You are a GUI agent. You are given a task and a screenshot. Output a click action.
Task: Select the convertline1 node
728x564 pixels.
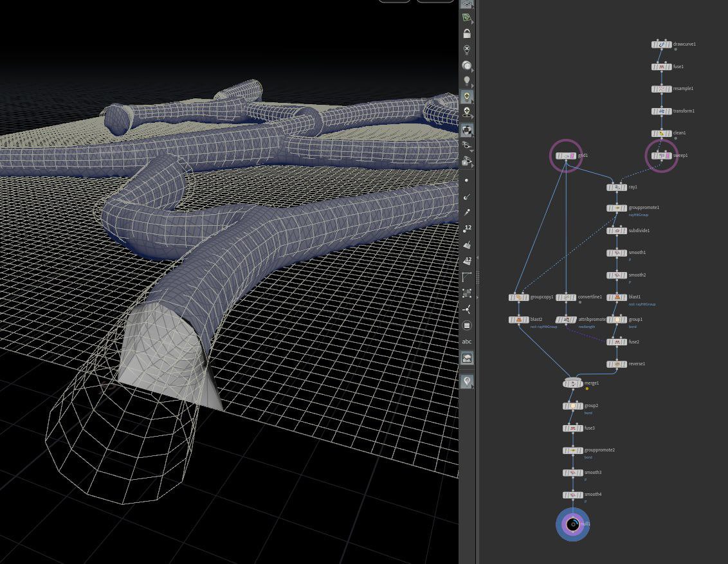coord(566,297)
